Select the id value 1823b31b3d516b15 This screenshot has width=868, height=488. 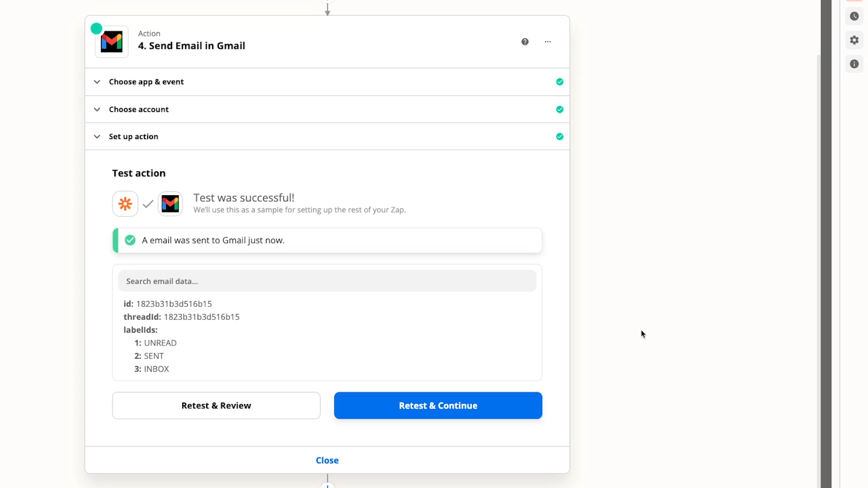coord(174,304)
